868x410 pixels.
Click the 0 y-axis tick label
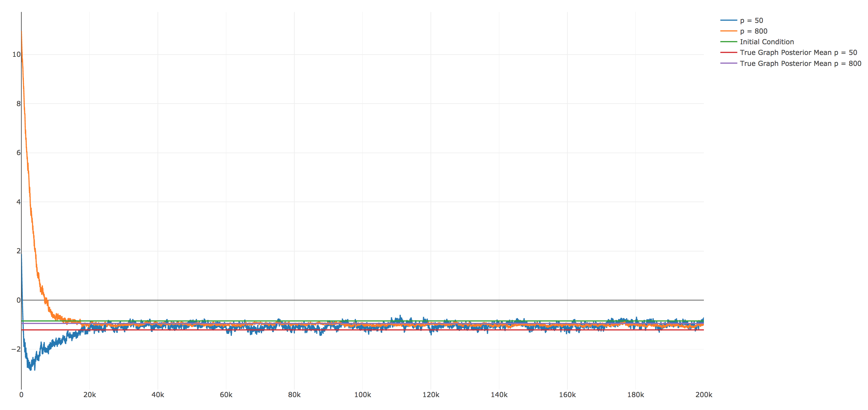19,300
